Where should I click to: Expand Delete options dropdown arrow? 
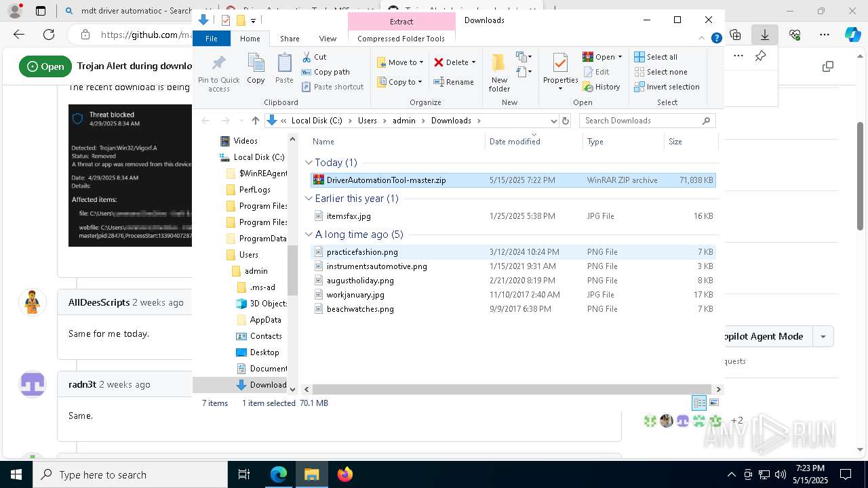click(x=473, y=62)
